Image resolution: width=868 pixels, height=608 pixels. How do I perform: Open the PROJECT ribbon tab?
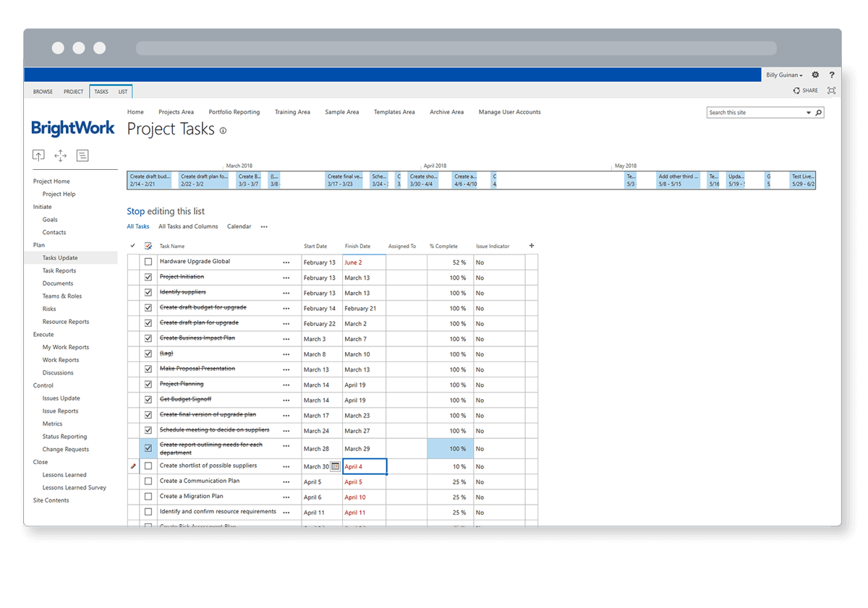pos(73,92)
